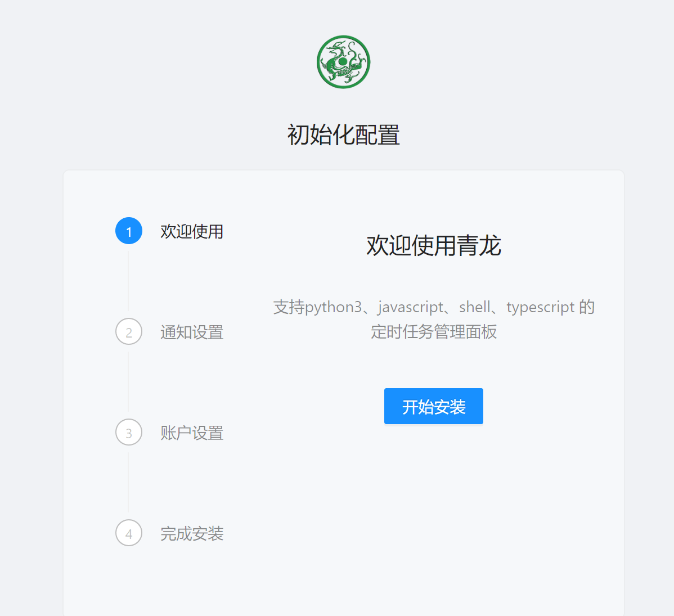This screenshot has height=616, width=674.
Task: Click the 欢迎使用青龙 heading
Action: point(433,246)
